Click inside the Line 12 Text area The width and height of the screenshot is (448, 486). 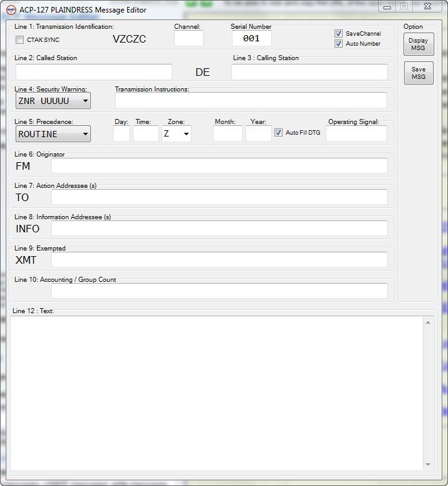tap(217, 393)
